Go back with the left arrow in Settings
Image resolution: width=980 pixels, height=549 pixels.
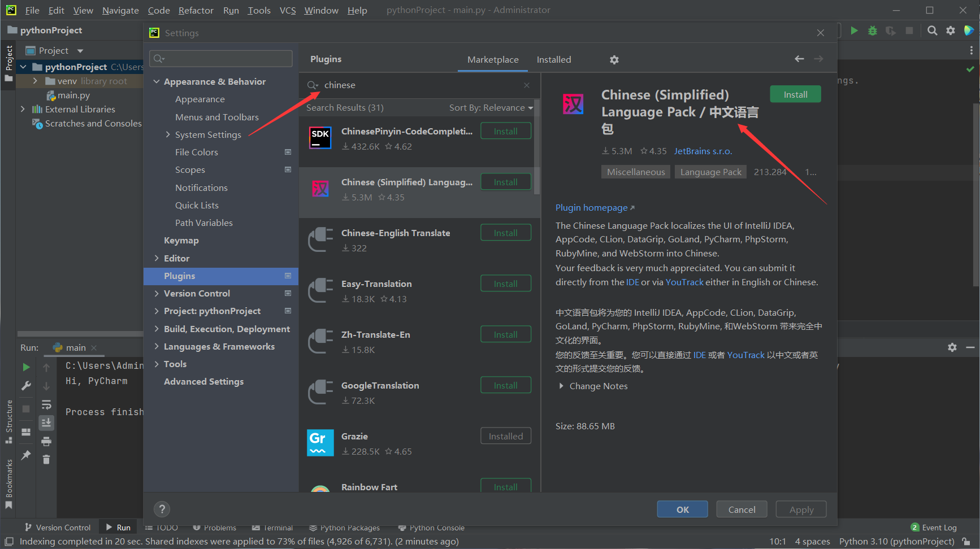pos(799,59)
